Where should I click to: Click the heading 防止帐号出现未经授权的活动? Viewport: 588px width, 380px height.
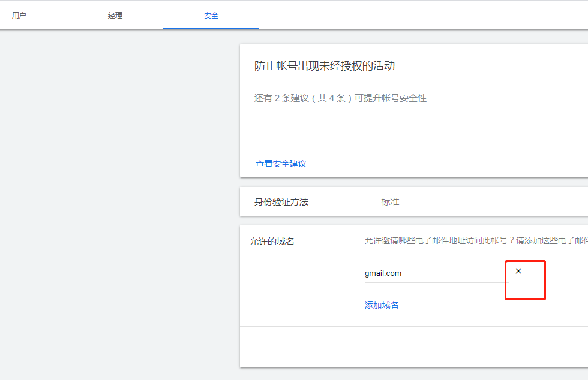325,66
